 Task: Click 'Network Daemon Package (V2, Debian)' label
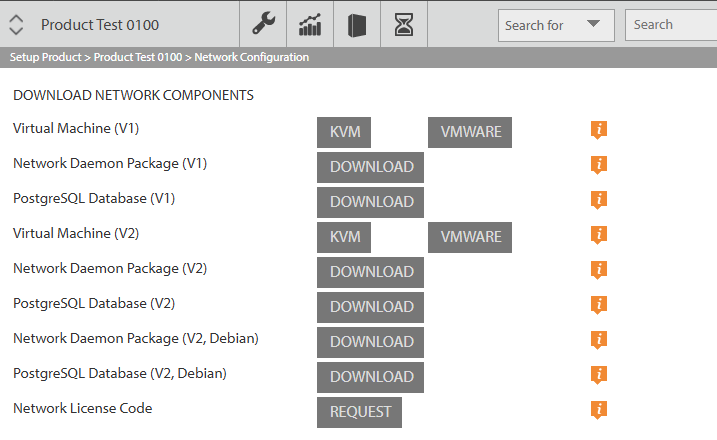[x=136, y=338]
